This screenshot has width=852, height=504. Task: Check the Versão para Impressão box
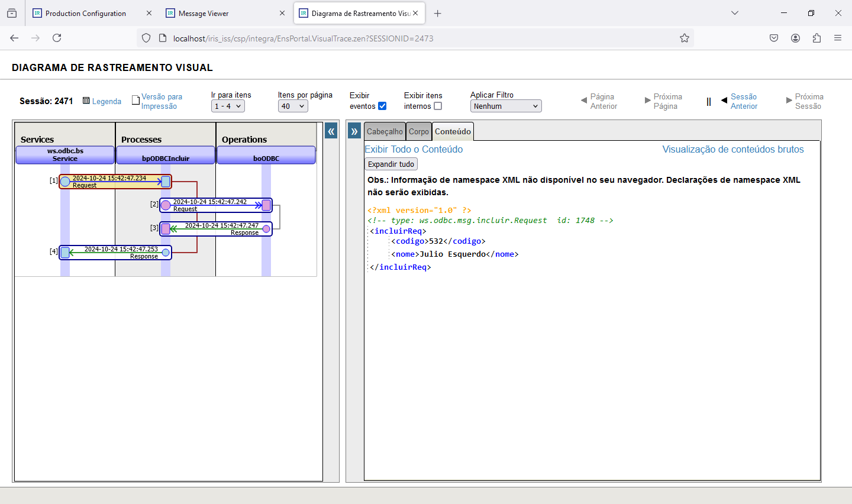(135, 101)
